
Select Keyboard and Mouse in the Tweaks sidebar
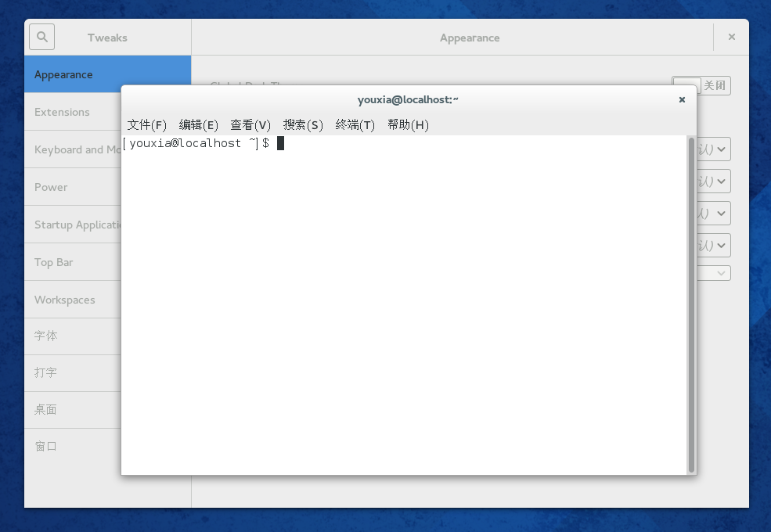click(73, 149)
